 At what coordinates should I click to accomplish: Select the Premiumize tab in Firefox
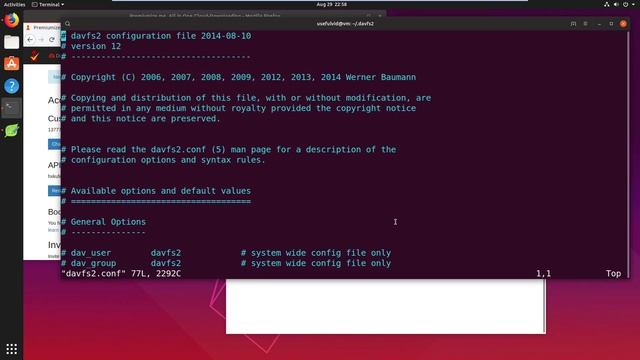click(x=43, y=27)
